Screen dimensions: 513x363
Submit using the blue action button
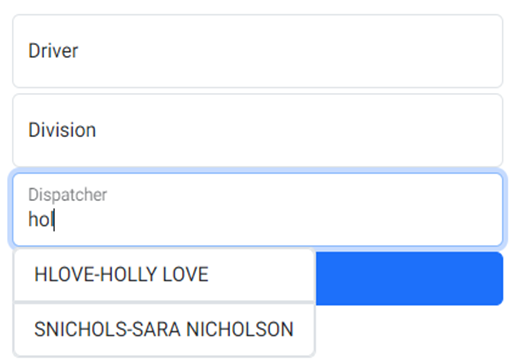409,278
